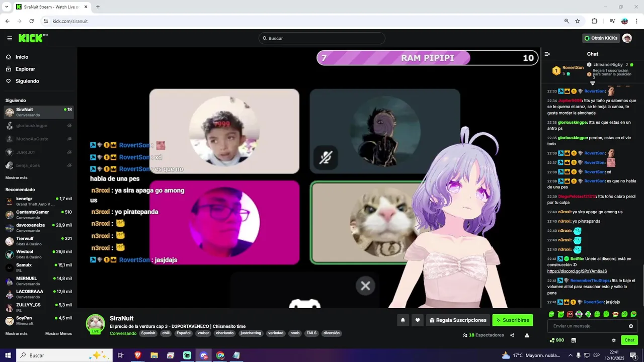
Task: Expand following list with Mostrar más
Action: [x=17, y=178]
